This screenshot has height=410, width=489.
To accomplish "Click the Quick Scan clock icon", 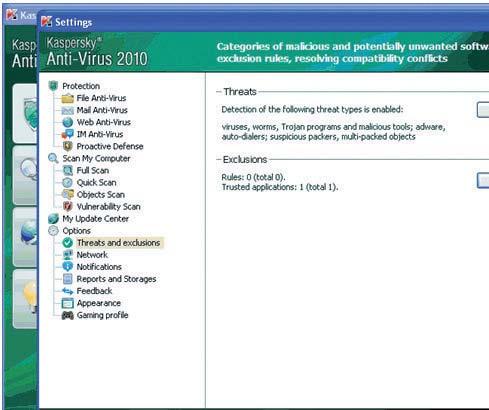I will (67, 182).
